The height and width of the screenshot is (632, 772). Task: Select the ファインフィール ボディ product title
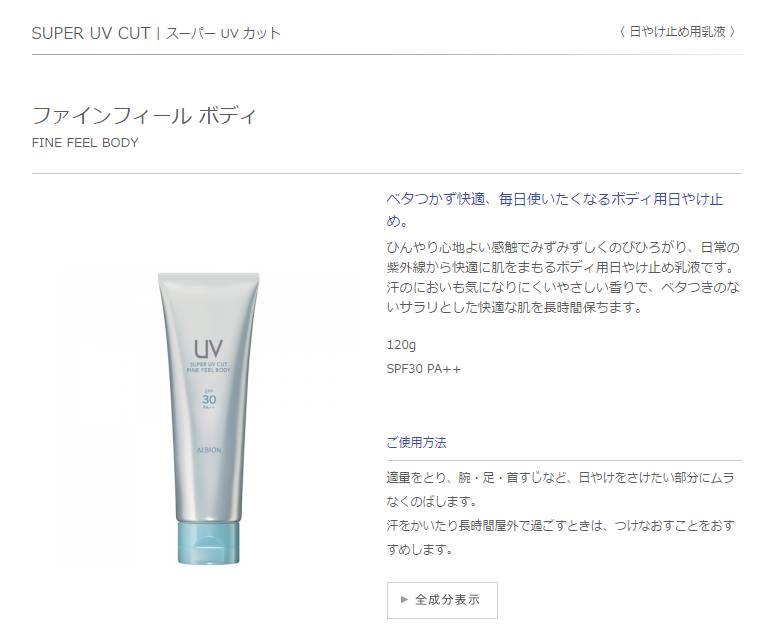click(x=144, y=116)
